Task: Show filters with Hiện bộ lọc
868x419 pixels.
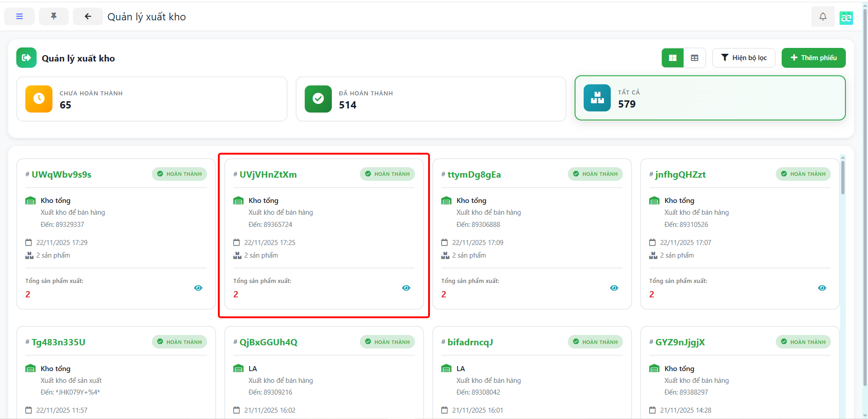Action: (744, 58)
